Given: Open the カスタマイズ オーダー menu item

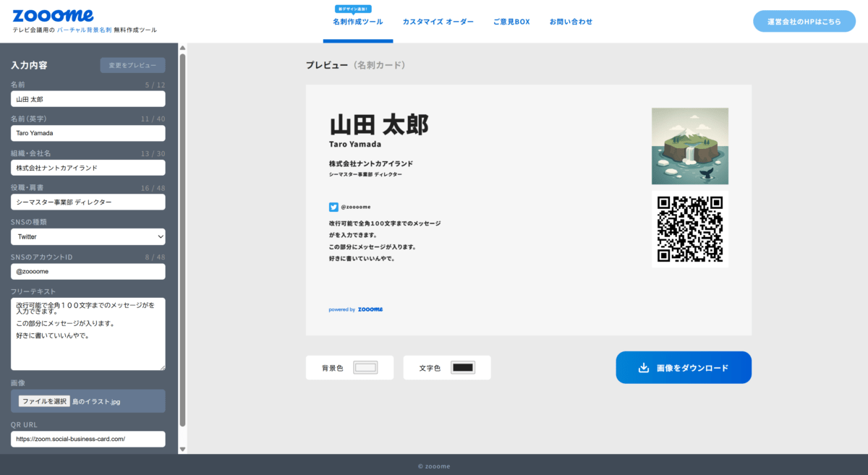Looking at the screenshot, I should [x=438, y=22].
